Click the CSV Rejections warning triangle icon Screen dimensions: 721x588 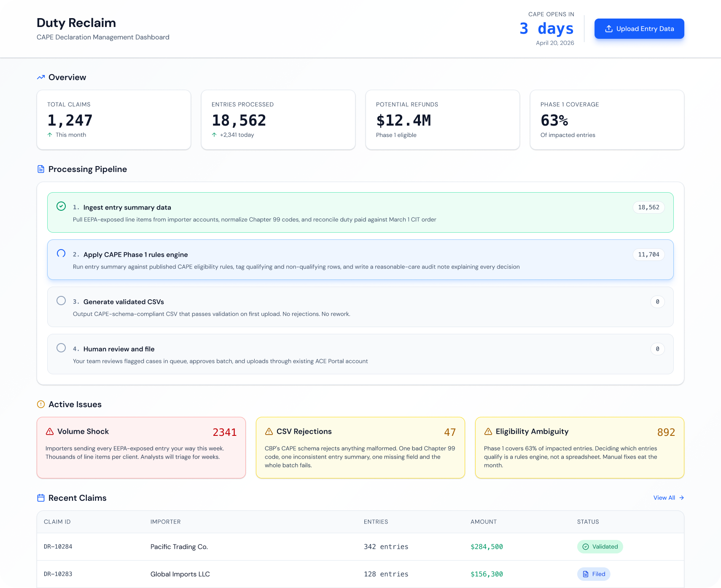click(x=269, y=431)
